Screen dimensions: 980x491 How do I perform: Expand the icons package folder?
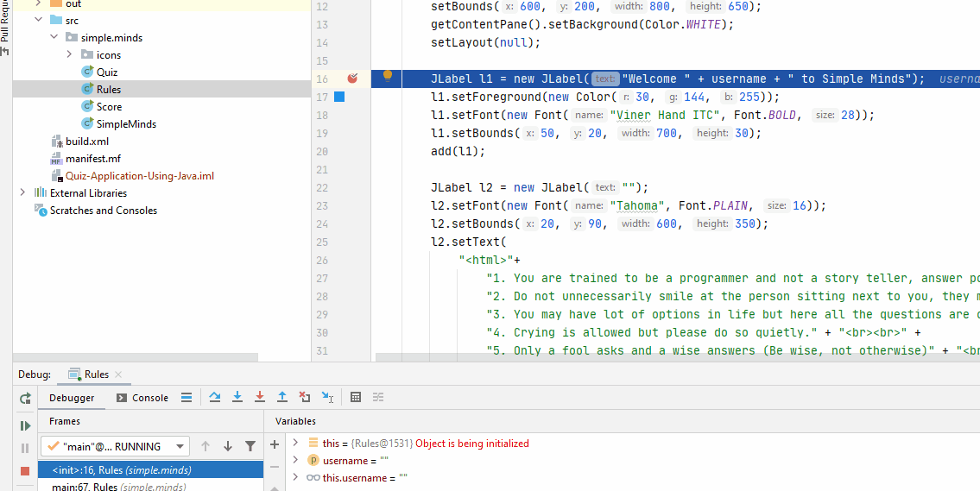(70, 54)
